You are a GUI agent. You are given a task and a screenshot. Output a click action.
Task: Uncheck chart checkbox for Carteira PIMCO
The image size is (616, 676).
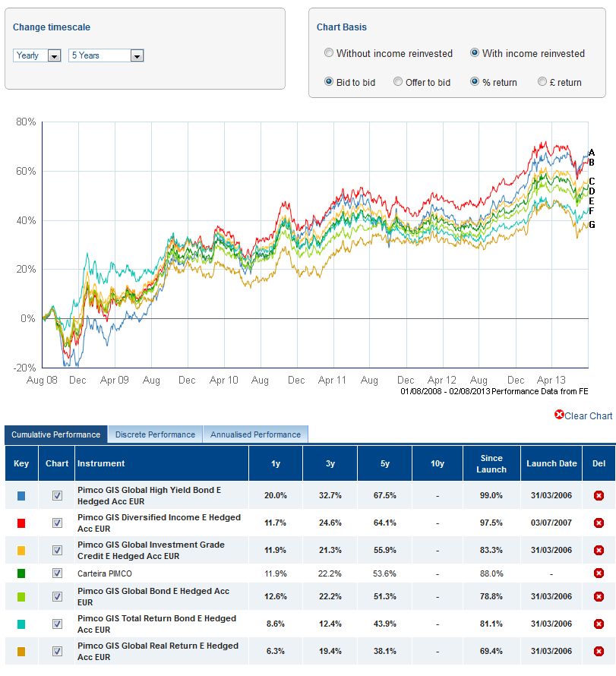tap(57, 573)
